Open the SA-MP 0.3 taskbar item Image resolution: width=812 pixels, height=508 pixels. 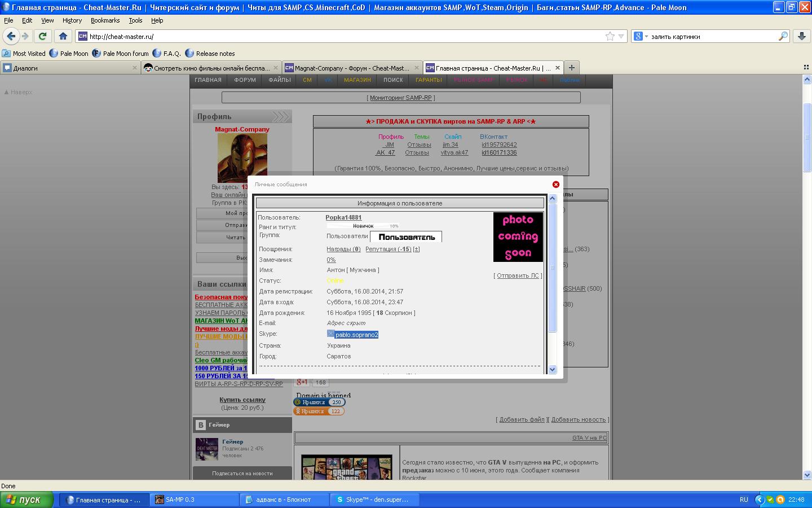pos(195,500)
